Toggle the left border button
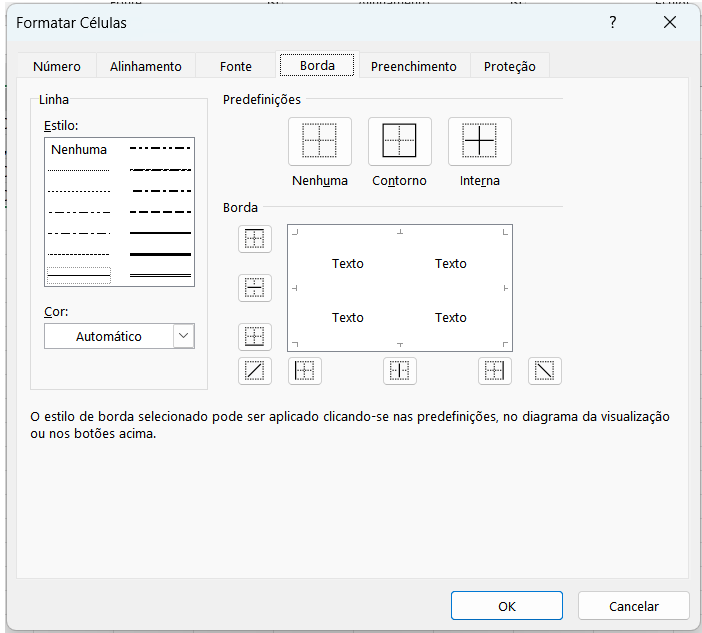 tap(305, 371)
